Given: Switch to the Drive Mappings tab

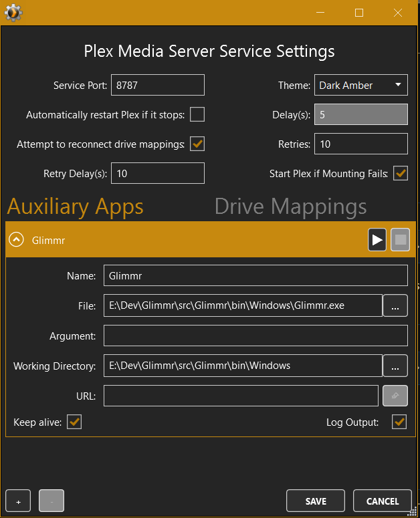Looking at the screenshot, I should pyautogui.click(x=291, y=207).
